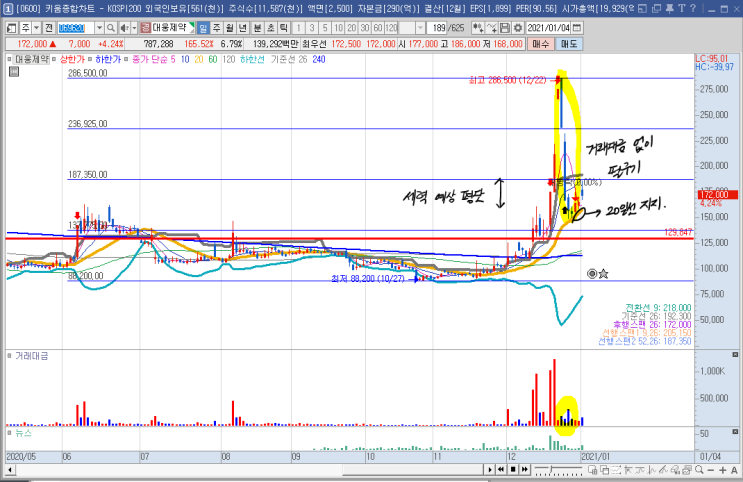
Task: Click the stock search magnifier icon
Action: pyautogui.click(x=110, y=28)
